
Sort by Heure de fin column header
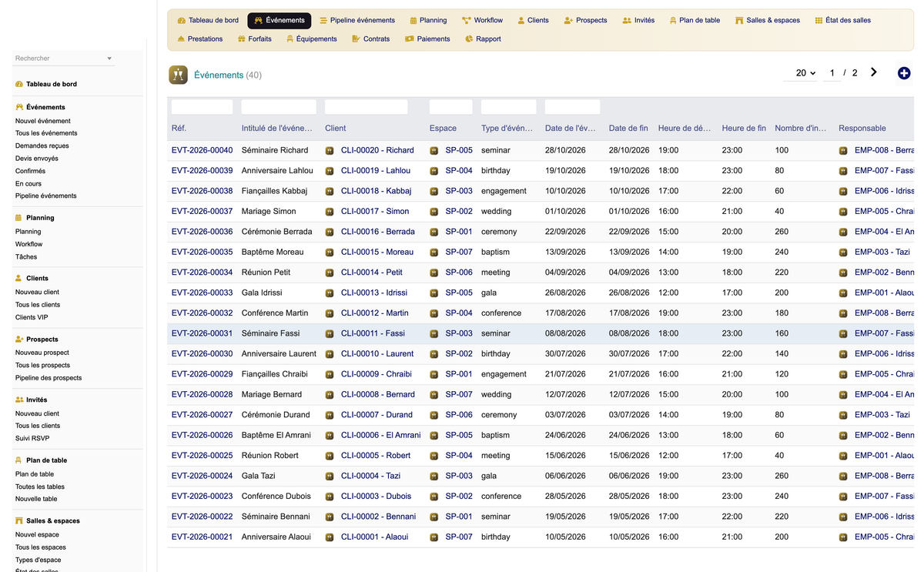744,129
